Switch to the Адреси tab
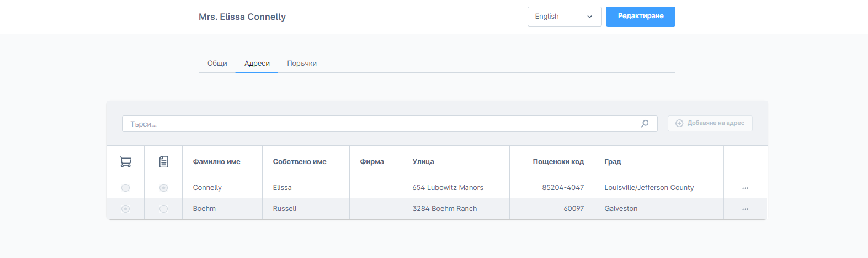Viewport: 868px width, 258px height. pyautogui.click(x=257, y=64)
